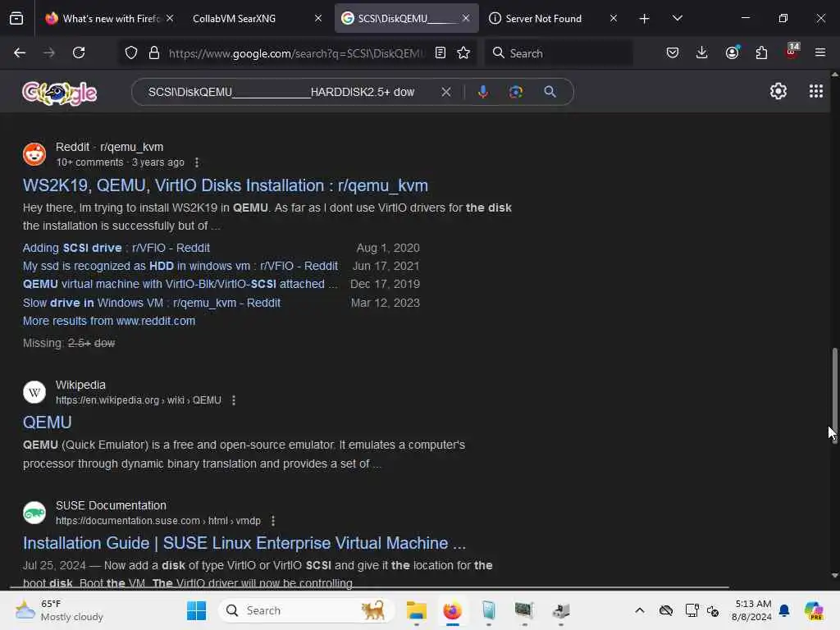
Task: Open weather widget showing 65°F
Action: click(59, 610)
